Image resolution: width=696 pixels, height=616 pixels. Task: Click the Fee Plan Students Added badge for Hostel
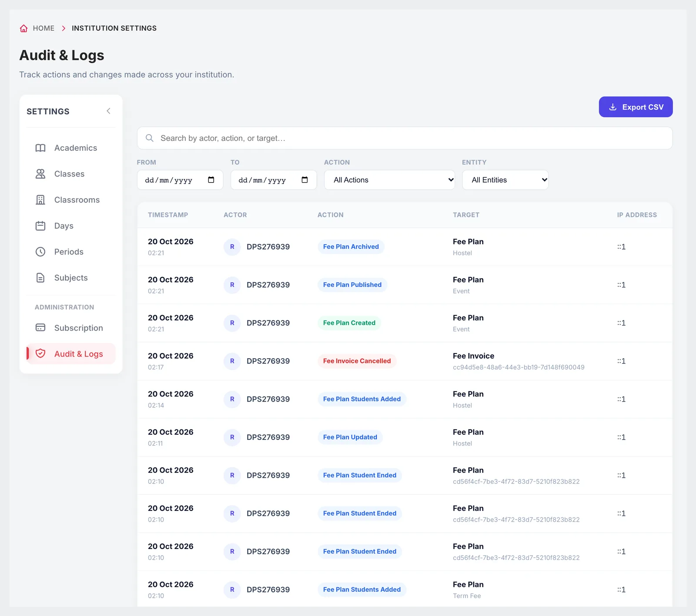(x=362, y=399)
